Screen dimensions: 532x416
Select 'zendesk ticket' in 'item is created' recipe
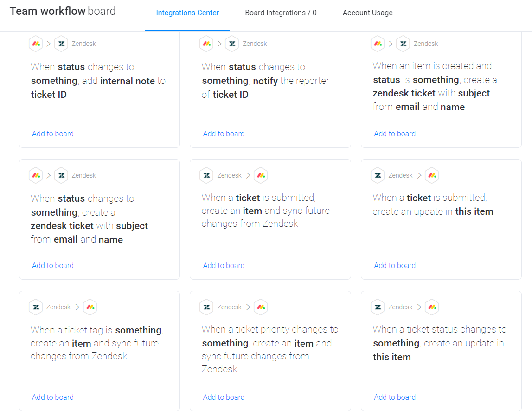point(404,93)
